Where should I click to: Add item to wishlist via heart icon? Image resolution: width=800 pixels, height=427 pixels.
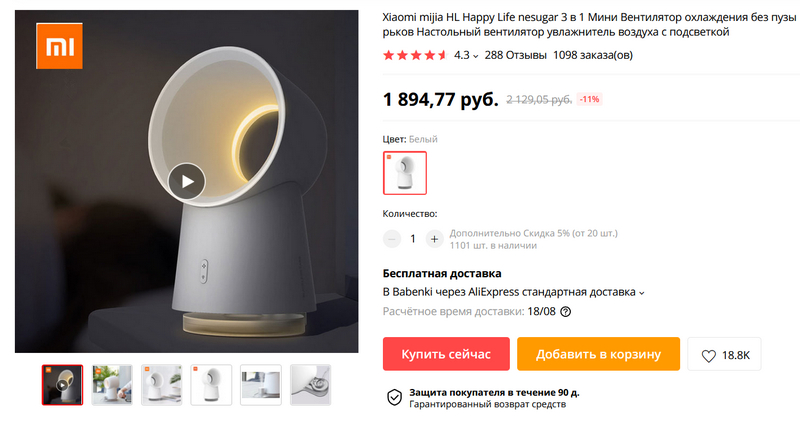[x=709, y=356]
